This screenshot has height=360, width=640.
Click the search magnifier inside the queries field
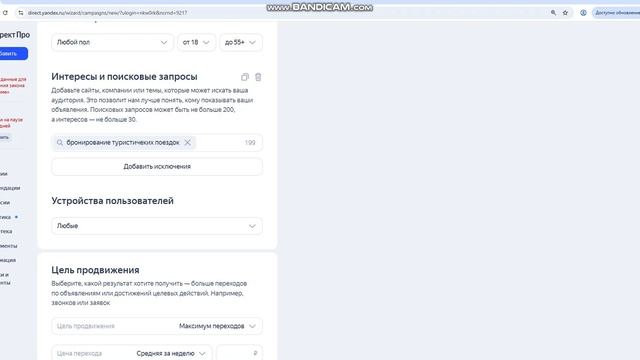coord(60,142)
